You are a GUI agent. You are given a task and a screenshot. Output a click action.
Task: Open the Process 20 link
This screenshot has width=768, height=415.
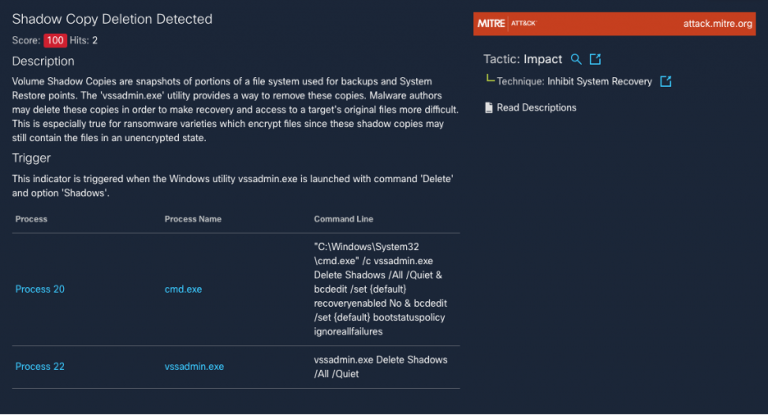(40, 289)
